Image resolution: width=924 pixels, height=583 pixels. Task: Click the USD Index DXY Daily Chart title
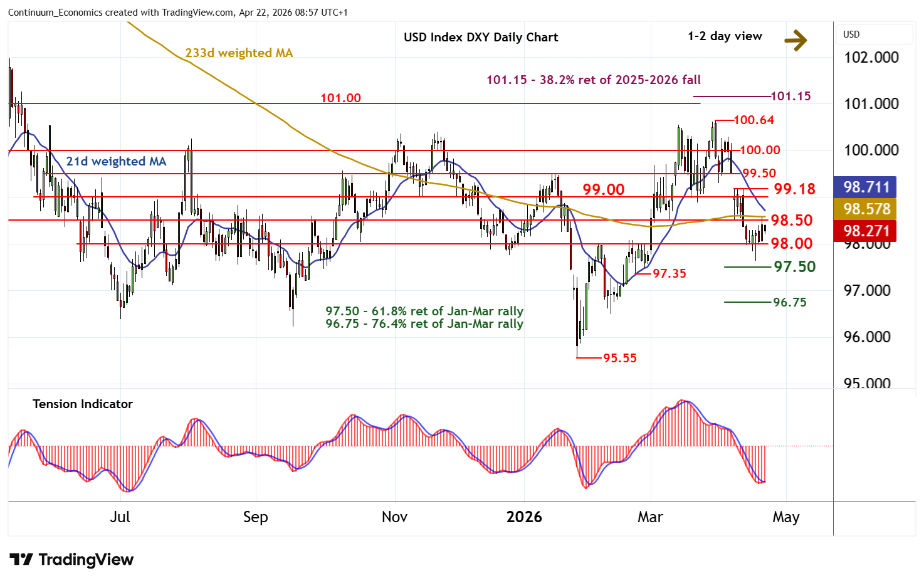pos(481,37)
